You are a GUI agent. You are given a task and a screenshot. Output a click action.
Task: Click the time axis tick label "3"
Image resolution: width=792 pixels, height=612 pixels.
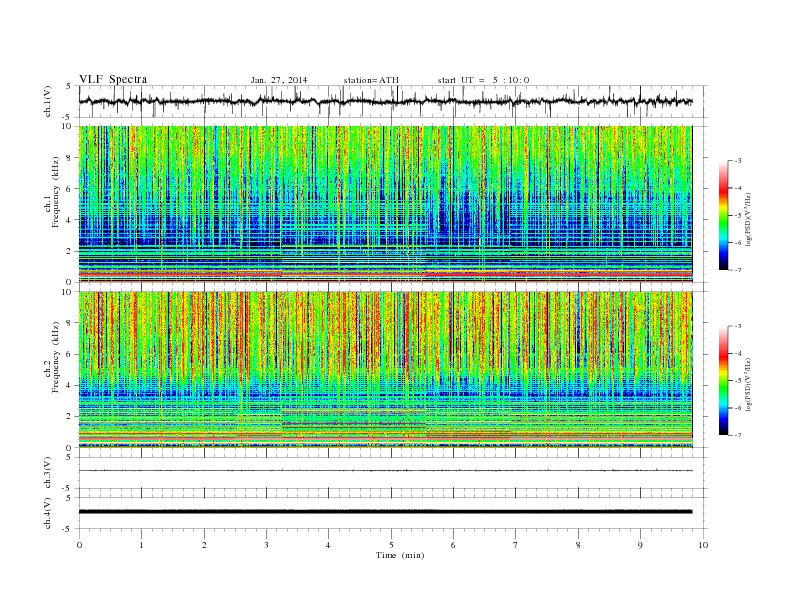tap(266, 545)
